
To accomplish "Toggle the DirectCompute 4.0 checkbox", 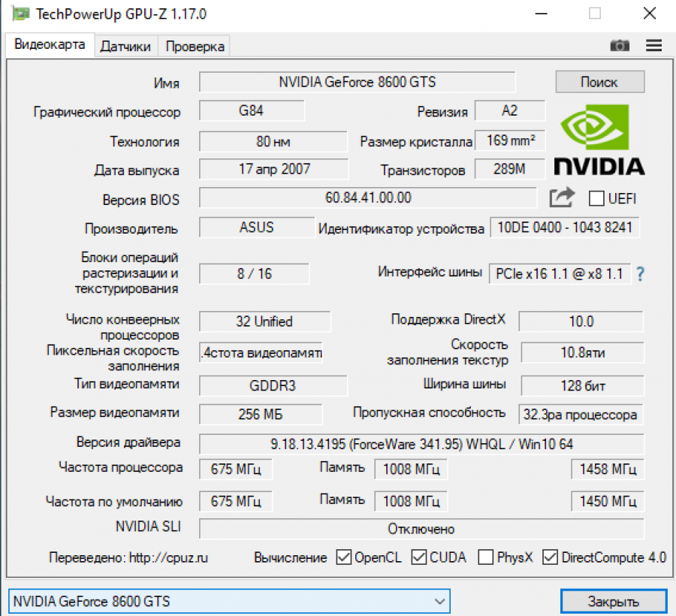I will click(x=550, y=557).
